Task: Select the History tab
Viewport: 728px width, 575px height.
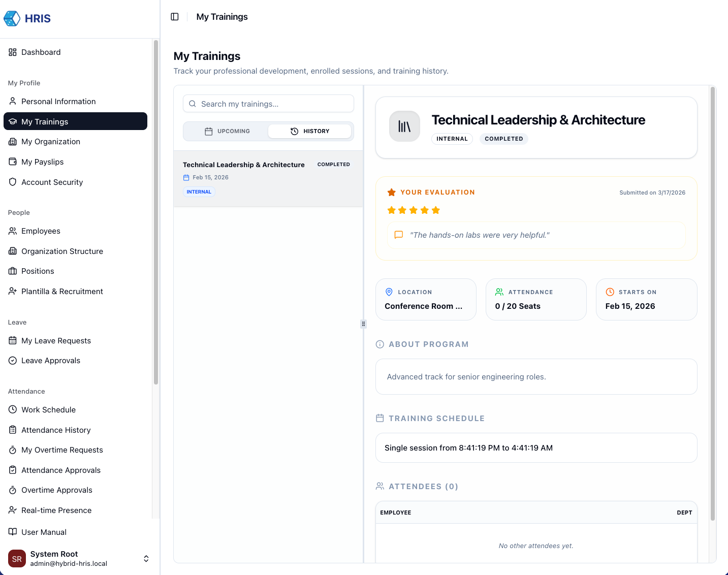Action: pyautogui.click(x=309, y=131)
